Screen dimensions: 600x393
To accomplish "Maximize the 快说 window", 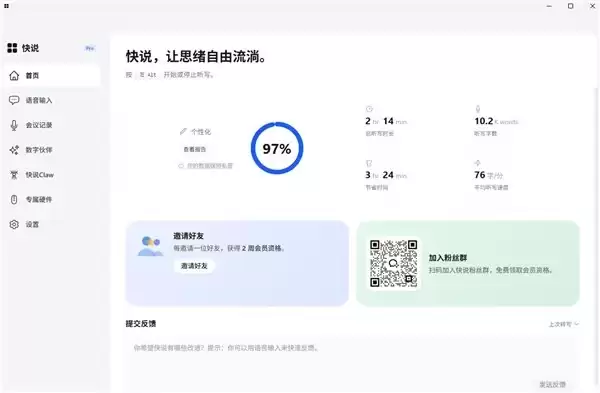I will [571, 6].
